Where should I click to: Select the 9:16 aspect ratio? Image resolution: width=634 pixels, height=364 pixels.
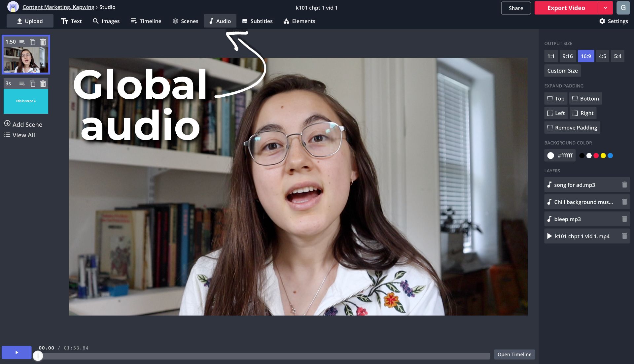tap(567, 56)
